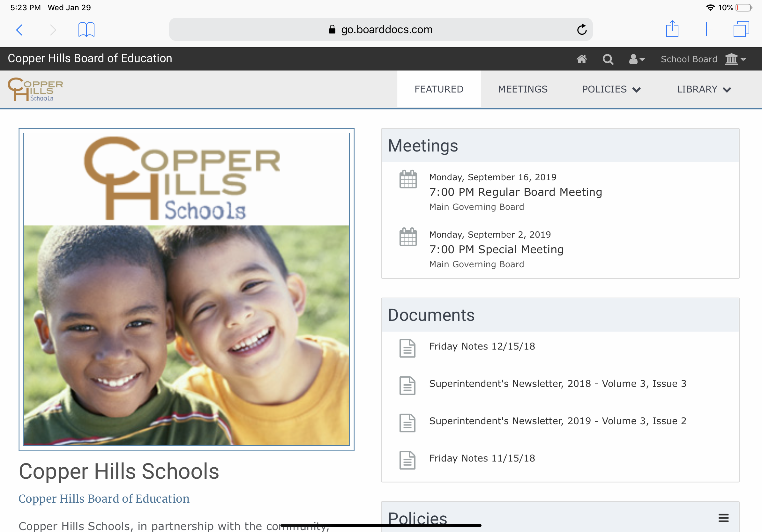Image resolution: width=762 pixels, height=532 pixels.
Task: Click document icon for Newsletter 2019 Issue 2
Action: [x=407, y=423]
